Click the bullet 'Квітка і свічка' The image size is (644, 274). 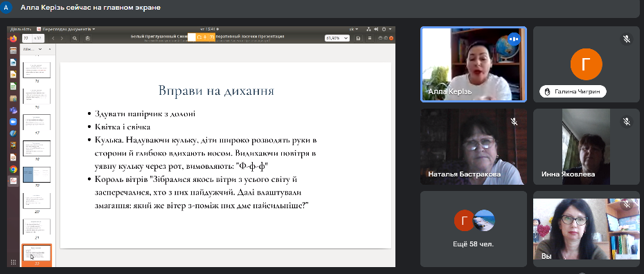[123, 127]
